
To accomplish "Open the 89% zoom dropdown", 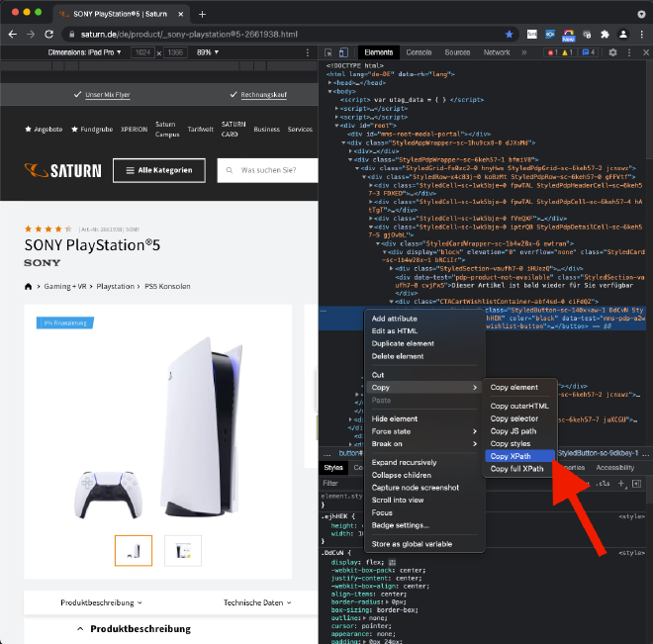I will pos(208,51).
